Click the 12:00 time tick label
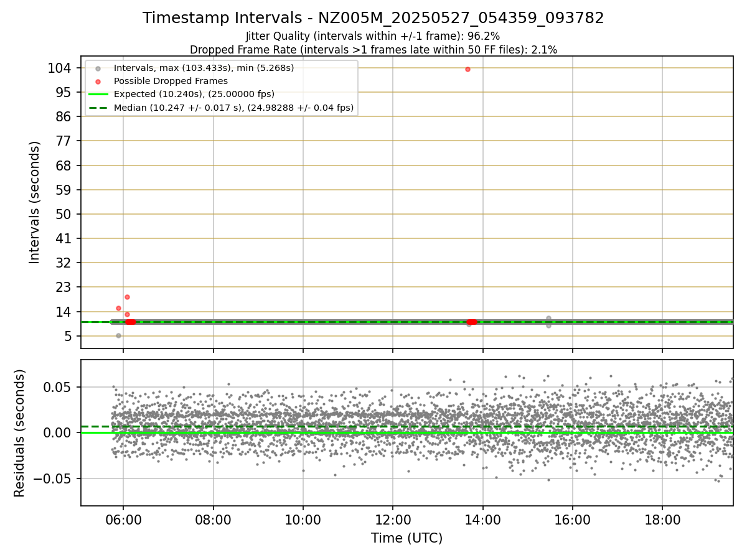This screenshot has width=747, height=560. [393, 520]
